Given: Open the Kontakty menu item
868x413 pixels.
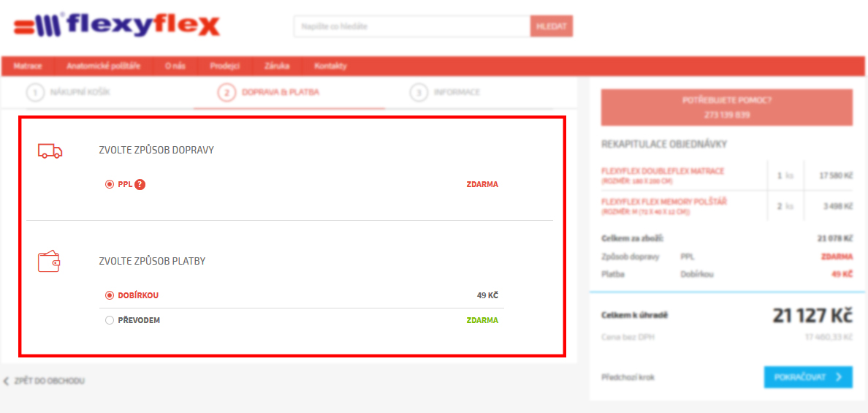Looking at the screenshot, I should point(330,67).
